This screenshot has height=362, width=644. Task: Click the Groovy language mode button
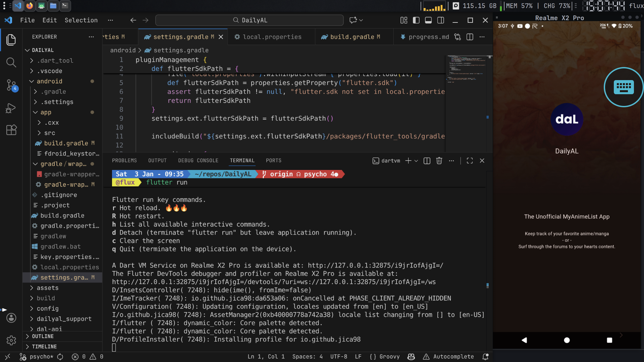click(385, 357)
